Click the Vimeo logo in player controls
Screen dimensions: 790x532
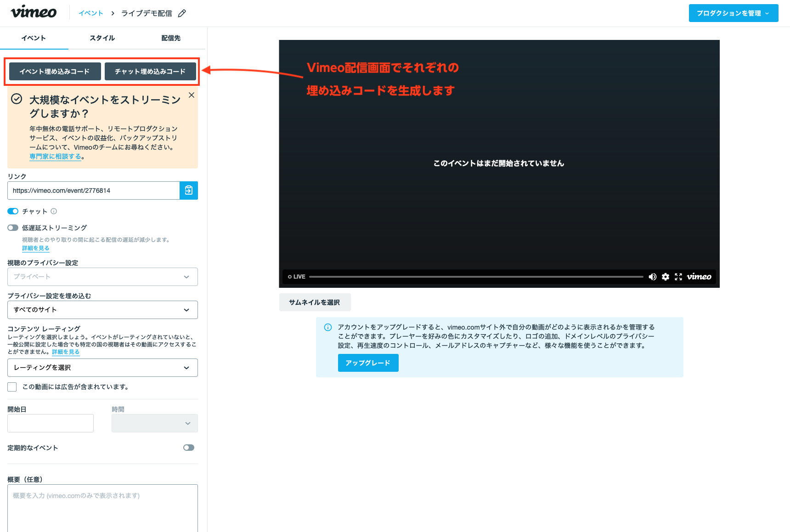click(x=699, y=277)
